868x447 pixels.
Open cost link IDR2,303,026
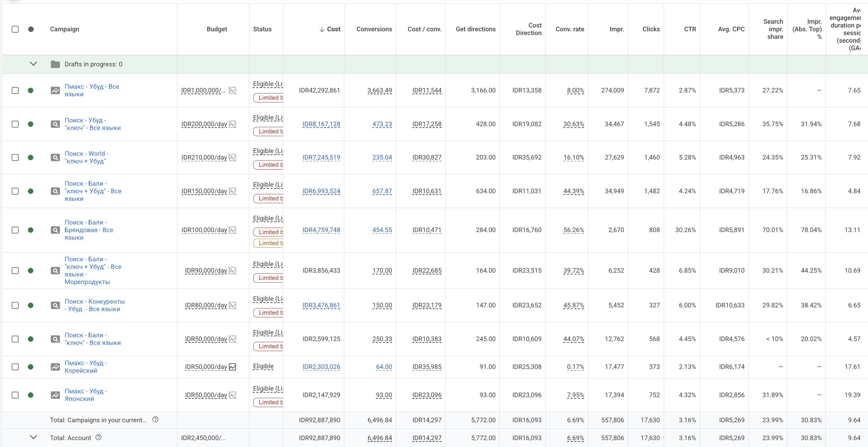point(321,367)
